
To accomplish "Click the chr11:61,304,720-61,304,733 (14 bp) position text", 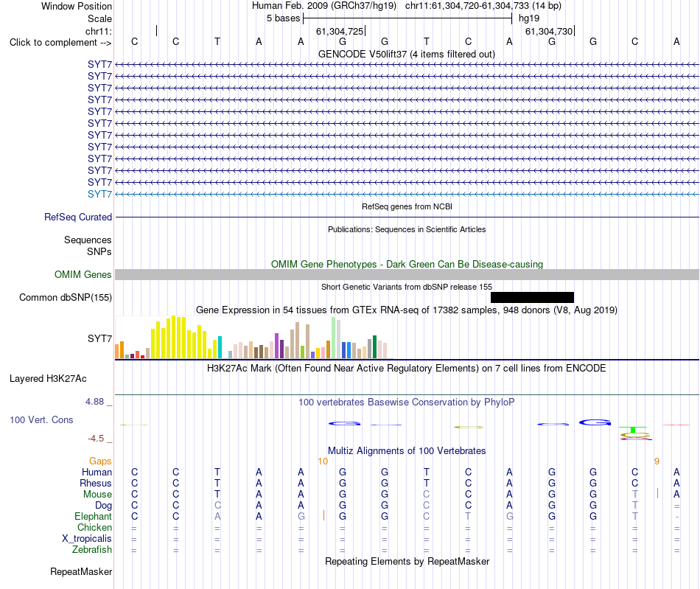I will pyautogui.click(x=483, y=6).
